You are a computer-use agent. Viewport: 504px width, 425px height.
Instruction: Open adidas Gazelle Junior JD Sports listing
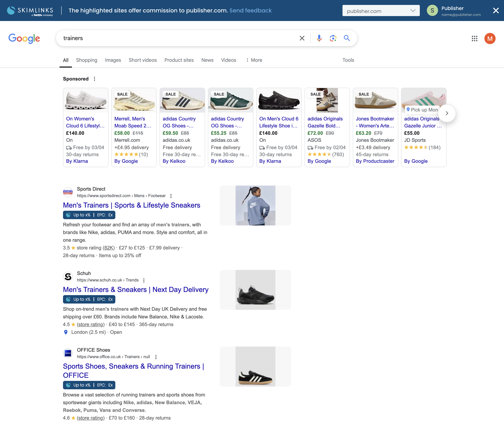click(423, 127)
